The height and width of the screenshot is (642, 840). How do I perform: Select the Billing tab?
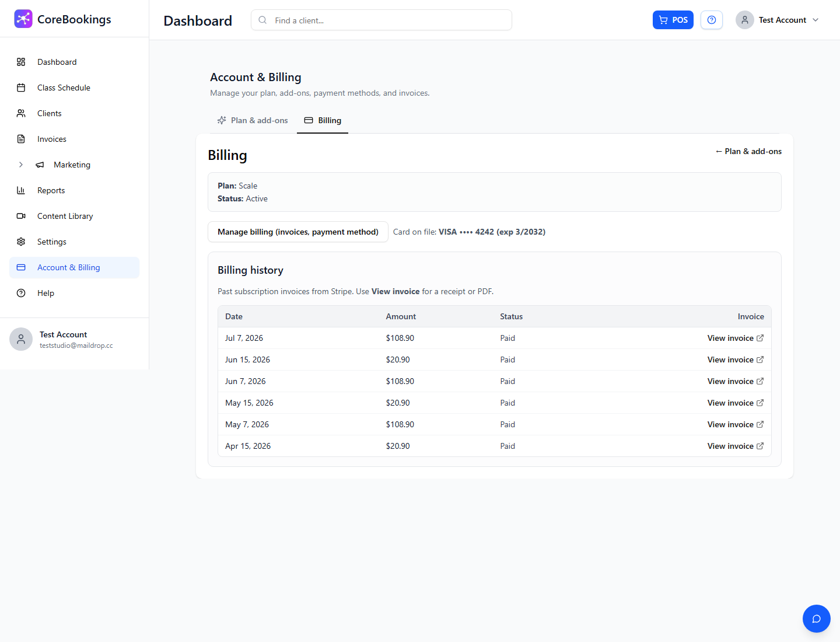pos(323,120)
